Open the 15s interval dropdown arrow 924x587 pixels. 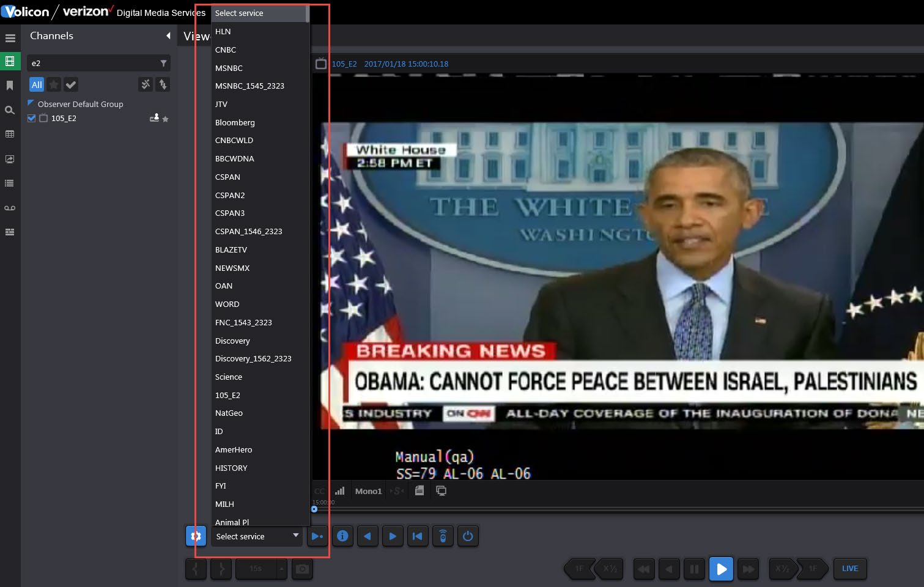click(281, 569)
